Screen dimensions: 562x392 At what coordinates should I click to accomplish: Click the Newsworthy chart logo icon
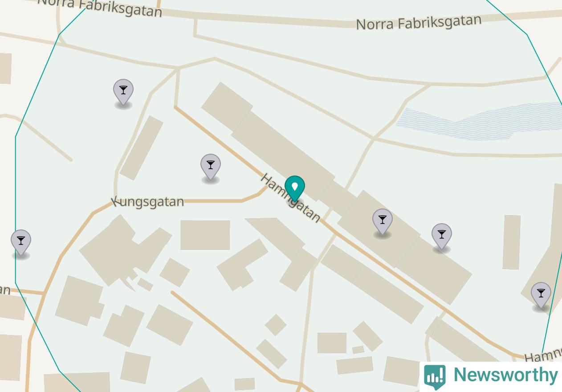435,376
